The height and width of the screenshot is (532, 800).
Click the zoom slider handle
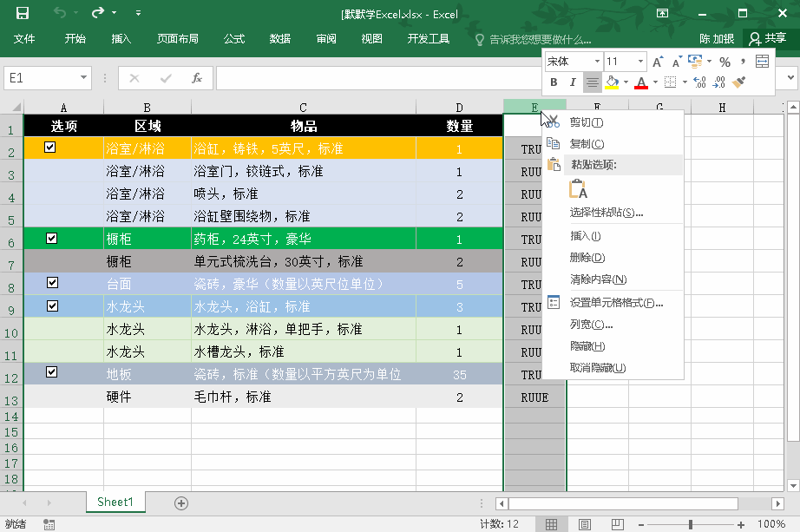point(691,524)
